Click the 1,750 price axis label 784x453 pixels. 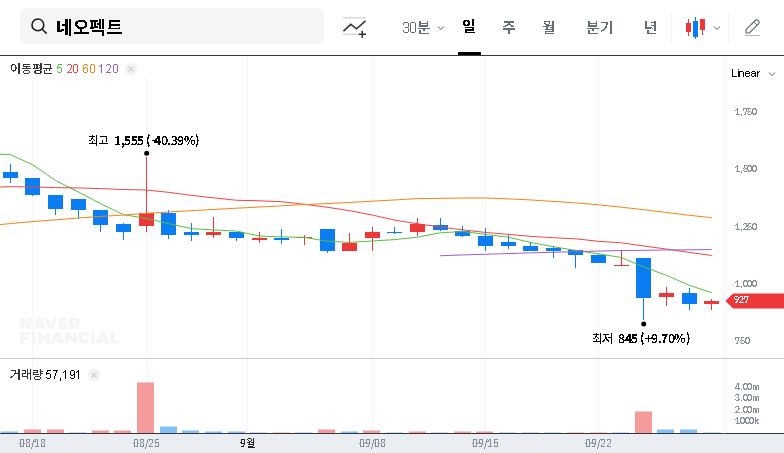pyautogui.click(x=746, y=112)
